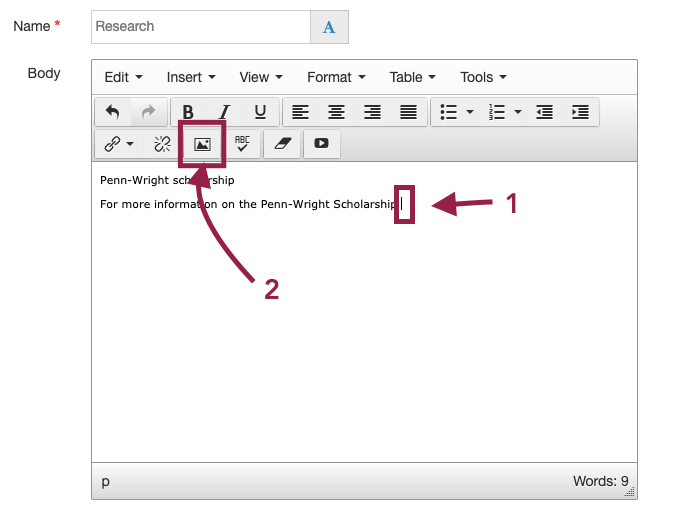This screenshot has height=531, width=682.
Task: Click the Name field containing Research
Action: (200, 27)
